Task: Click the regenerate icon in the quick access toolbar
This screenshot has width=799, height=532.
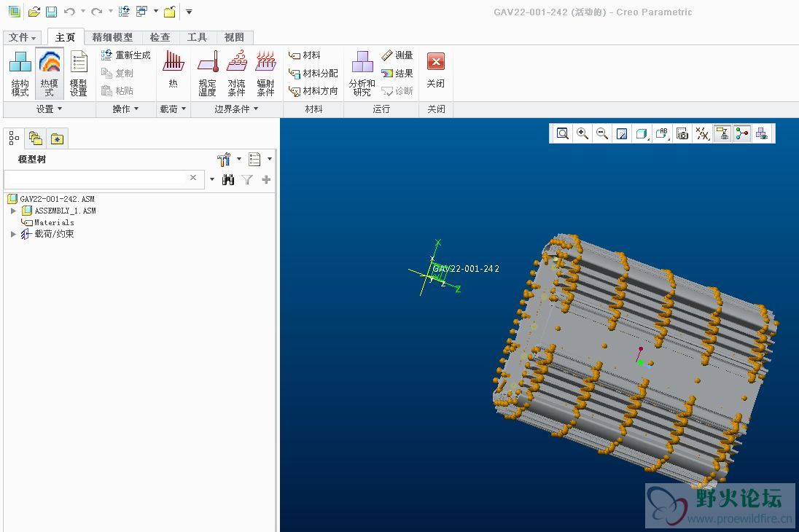Action: click(x=124, y=11)
